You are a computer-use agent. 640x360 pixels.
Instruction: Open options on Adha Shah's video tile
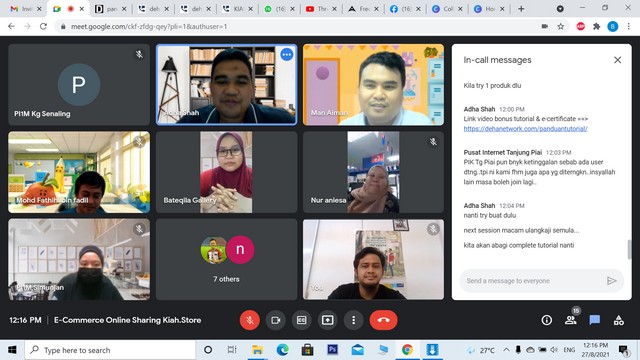[x=287, y=54]
